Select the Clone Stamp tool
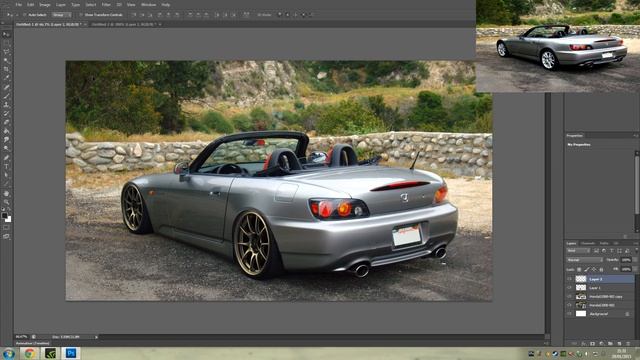The image size is (640, 360). pos(6,105)
